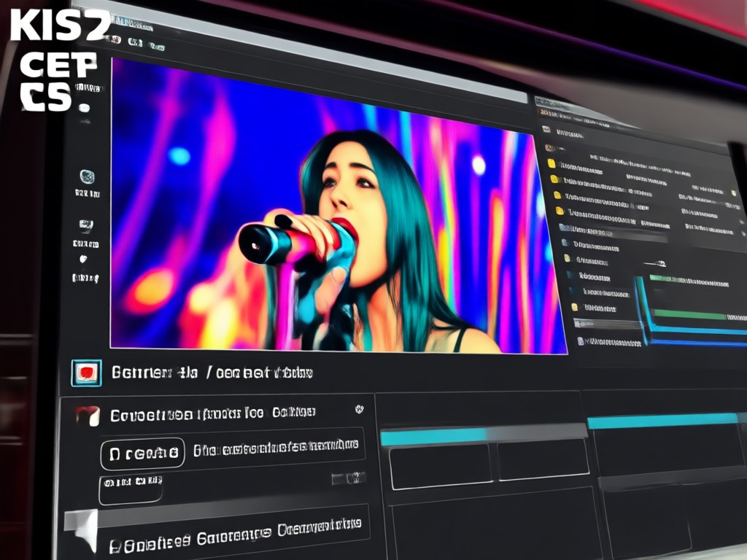Click the lowest yellow folder icon in right panel list

click(x=575, y=307)
